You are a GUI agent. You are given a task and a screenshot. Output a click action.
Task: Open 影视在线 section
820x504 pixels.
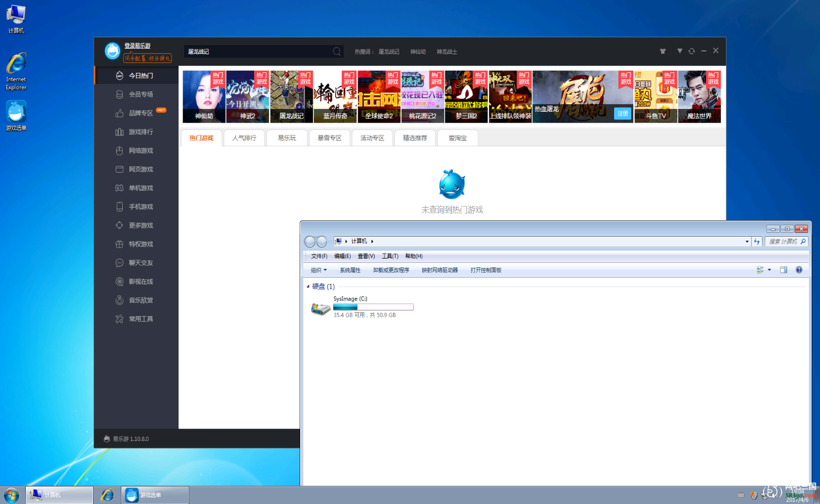coord(136,281)
